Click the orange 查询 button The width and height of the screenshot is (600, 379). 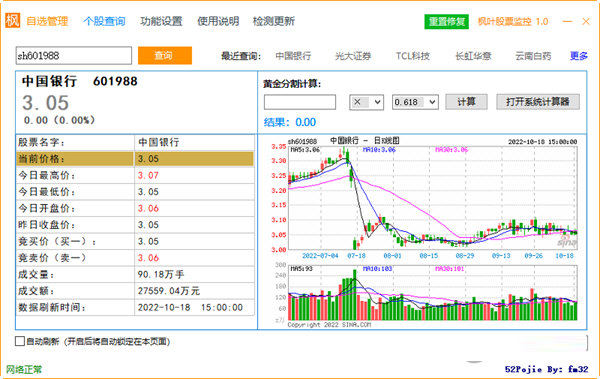(165, 56)
